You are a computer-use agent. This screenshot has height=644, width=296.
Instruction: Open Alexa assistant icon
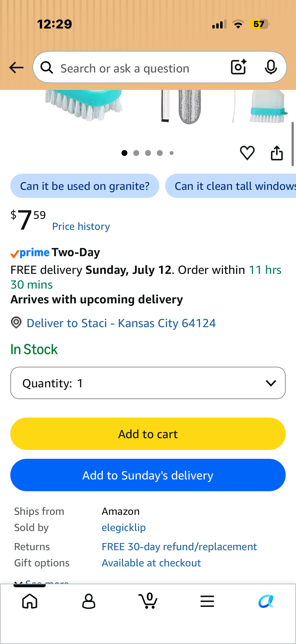click(x=266, y=601)
